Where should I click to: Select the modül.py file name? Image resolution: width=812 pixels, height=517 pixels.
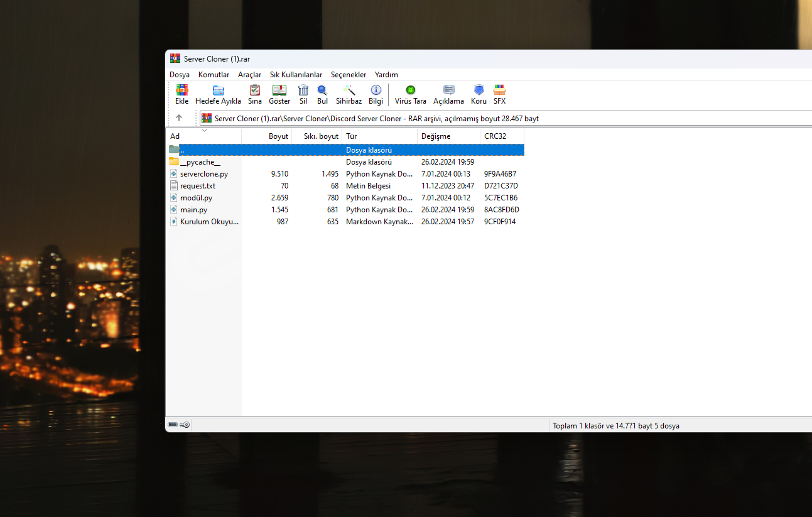(x=196, y=198)
